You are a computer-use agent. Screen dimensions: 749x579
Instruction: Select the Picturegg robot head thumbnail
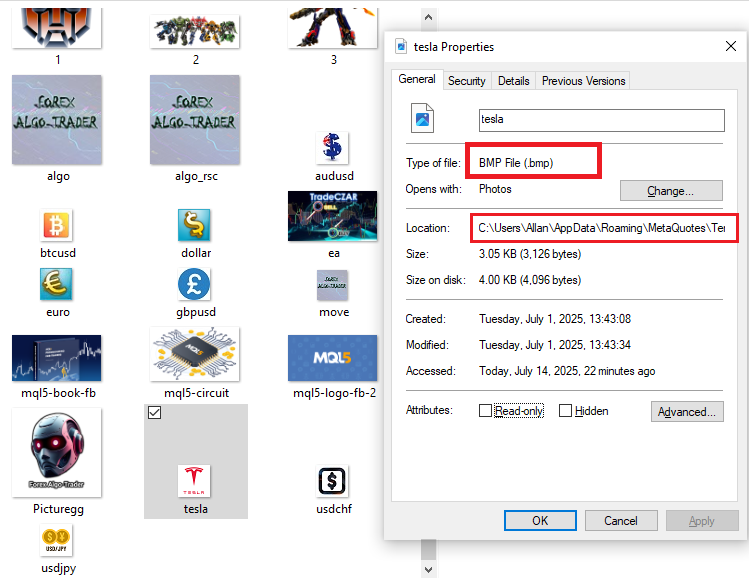(x=57, y=452)
